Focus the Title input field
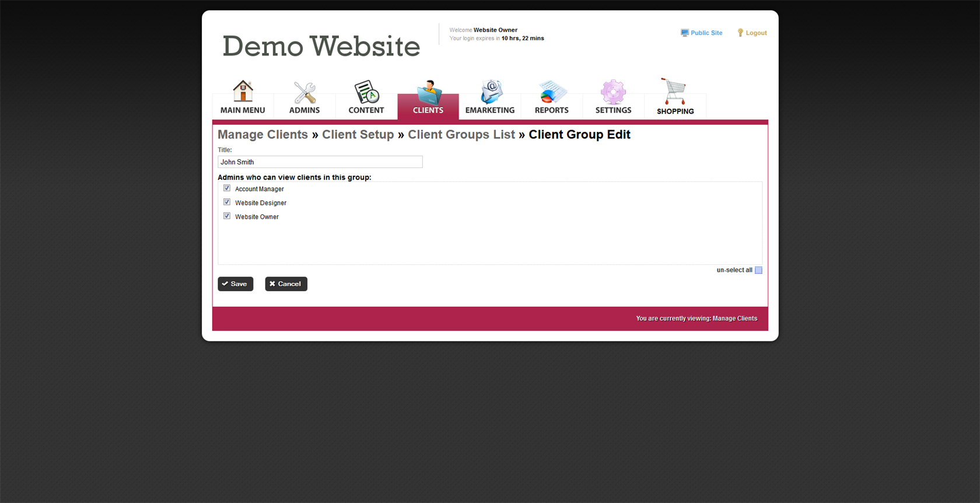 click(x=320, y=162)
